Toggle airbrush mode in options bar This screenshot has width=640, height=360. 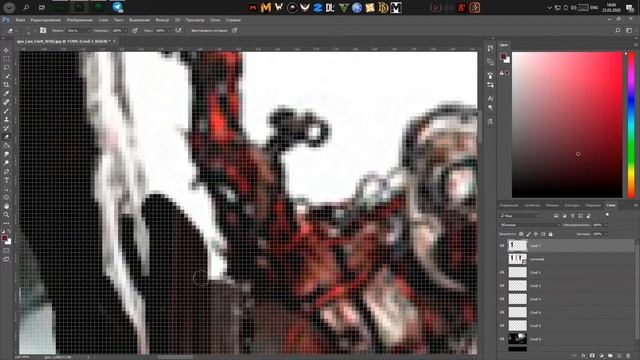click(178, 30)
